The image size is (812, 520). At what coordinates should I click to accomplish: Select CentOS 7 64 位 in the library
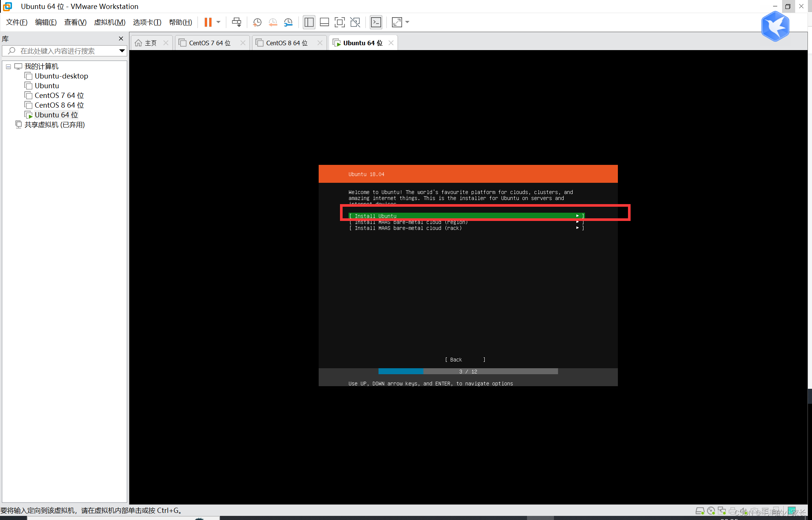point(59,95)
